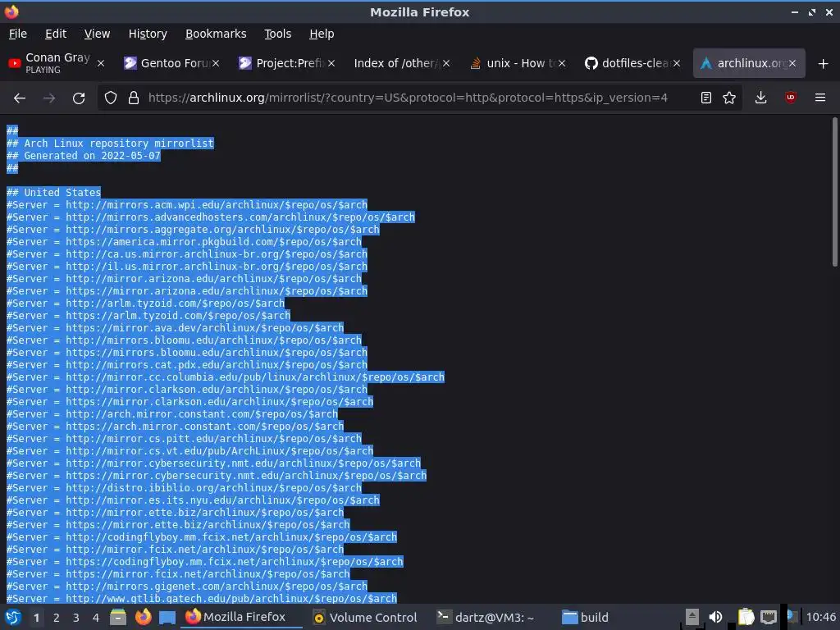This screenshot has width=840, height=630.
Task: Switch to workspace 2
Action: click(x=57, y=618)
